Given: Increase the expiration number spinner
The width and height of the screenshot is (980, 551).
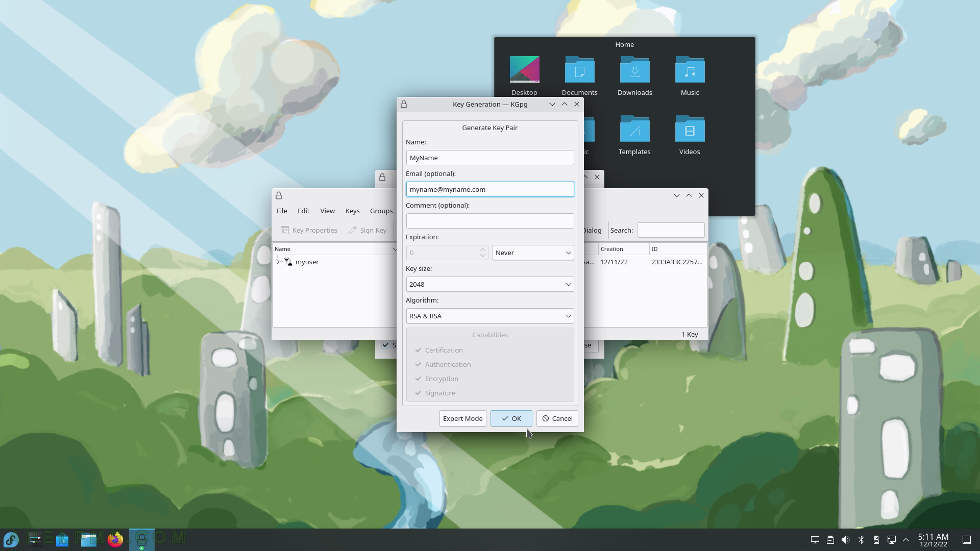Looking at the screenshot, I should [482, 249].
